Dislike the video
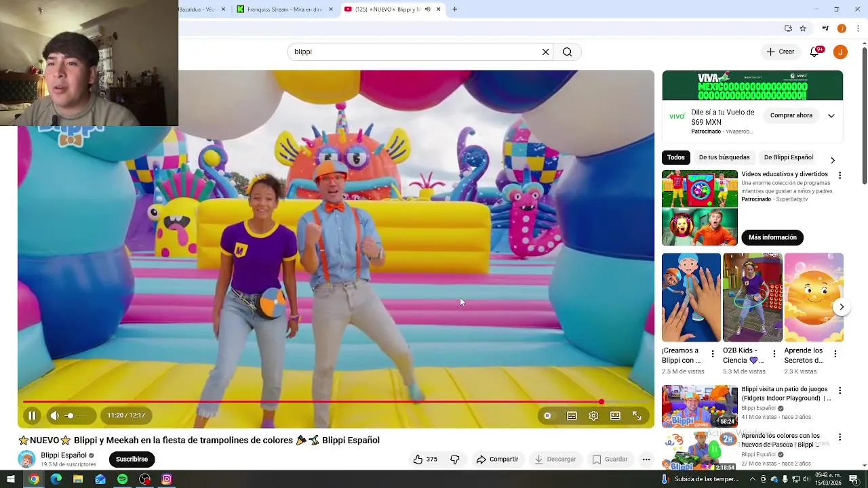The image size is (868, 488). (455, 460)
